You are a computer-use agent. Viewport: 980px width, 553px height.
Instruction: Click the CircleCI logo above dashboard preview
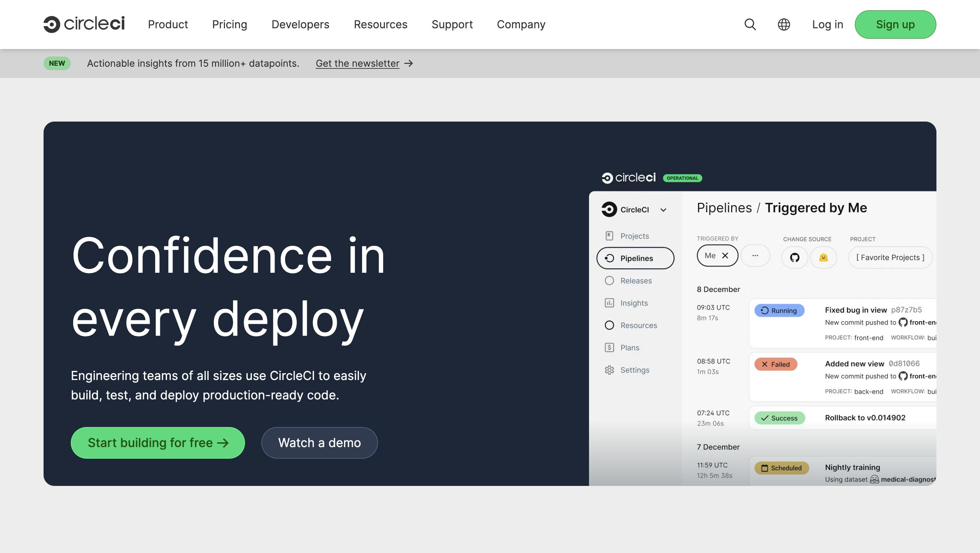[x=628, y=177]
